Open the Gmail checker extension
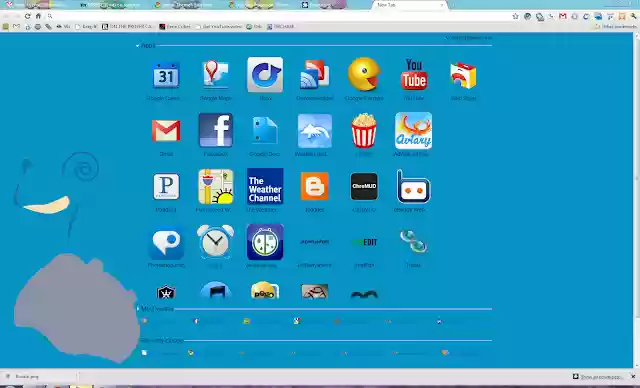The width and height of the screenshot is (640, 388). point(563,16)
